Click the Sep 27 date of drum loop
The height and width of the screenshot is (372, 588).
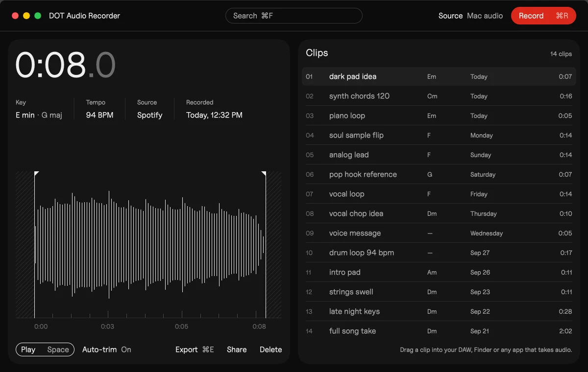[x=480, y=253]
